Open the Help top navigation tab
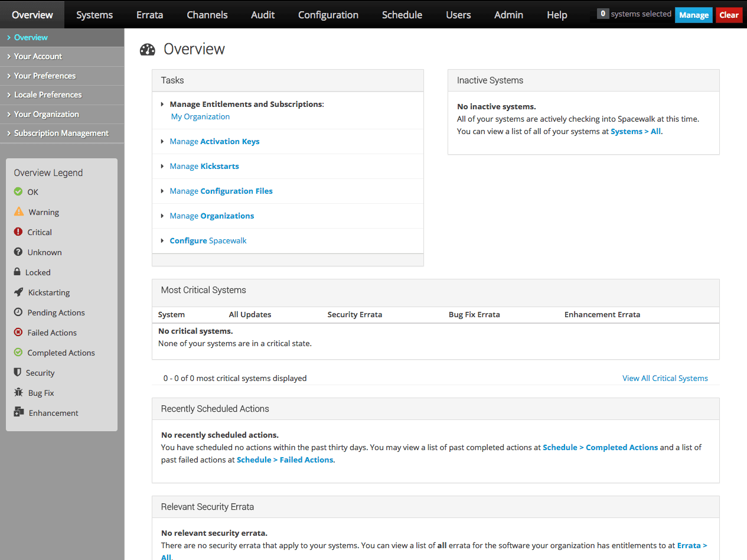Image resolution: width=747 pixels, height=560 pixels. (557, 15)
